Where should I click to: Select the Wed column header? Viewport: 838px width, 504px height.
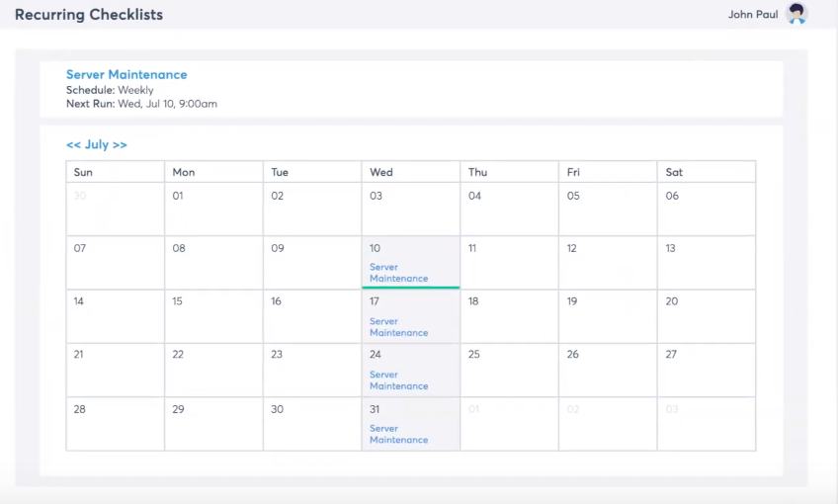(411, 172)
